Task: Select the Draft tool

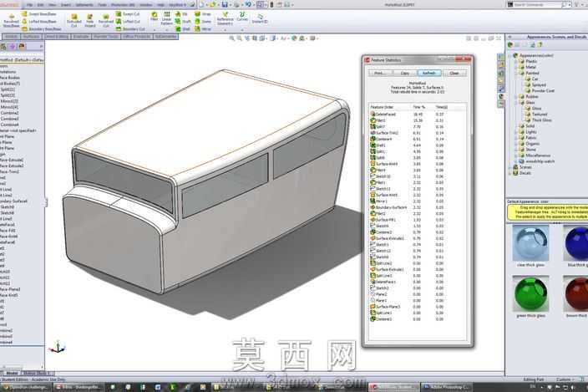Action: pyautogui.click(x=183, y=22)
